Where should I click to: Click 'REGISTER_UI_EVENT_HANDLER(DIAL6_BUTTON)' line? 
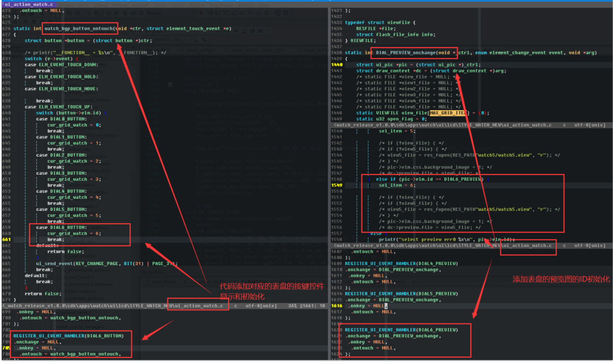click(x=69, y=335)
